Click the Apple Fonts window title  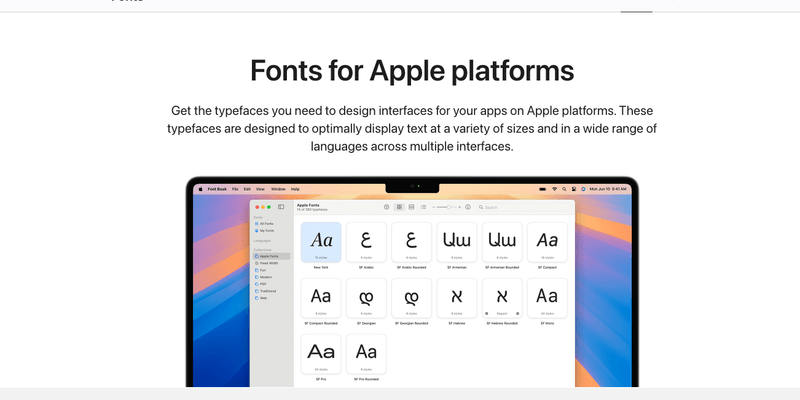tap(308, 205)
